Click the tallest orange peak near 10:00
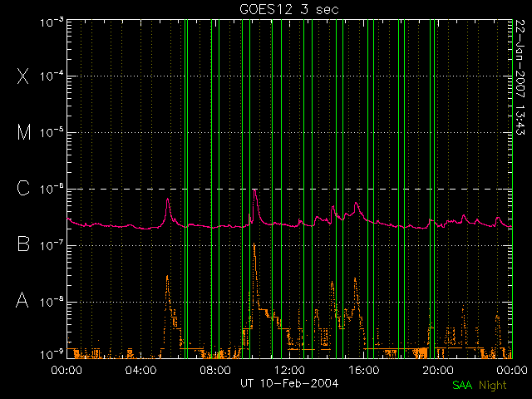This screenshot has height=399, width=532. click(254, 245)
